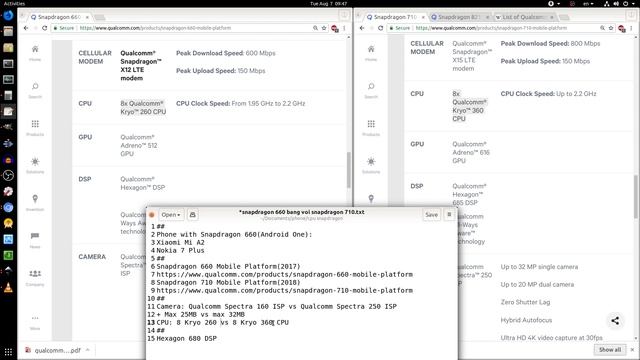Screen dimensions: 640x360
Task: Click the '8x Qualcomm Kryo 260 CPU' text
Action: click(143, 107)
